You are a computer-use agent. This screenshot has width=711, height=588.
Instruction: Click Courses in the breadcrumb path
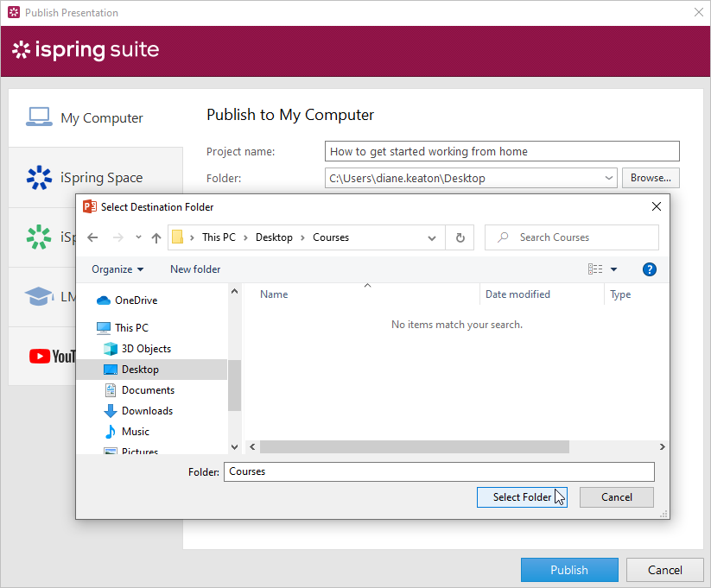click(331, 237)
